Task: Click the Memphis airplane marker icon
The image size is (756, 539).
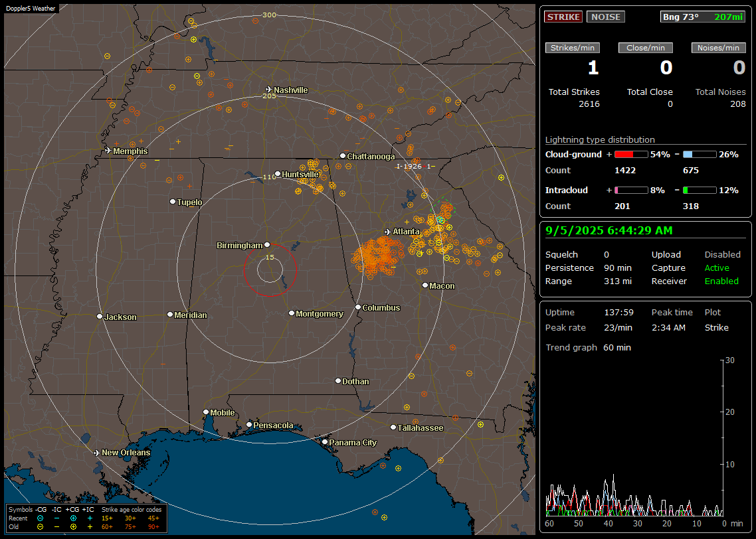Action: click(x=108, y=151)
